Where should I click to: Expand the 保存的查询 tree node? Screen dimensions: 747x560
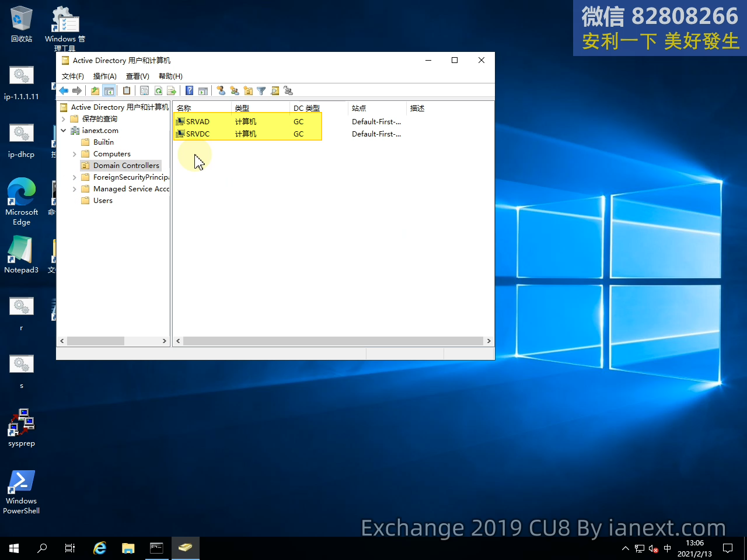64,119
